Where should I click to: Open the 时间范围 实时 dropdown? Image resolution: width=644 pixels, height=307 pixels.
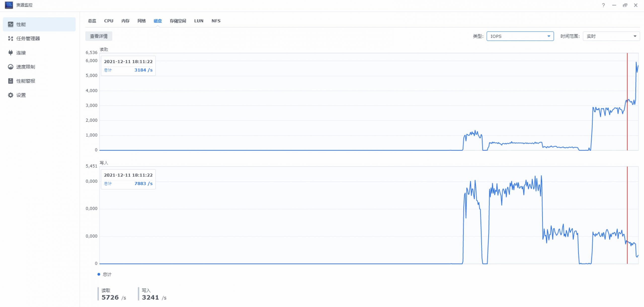[x=611, y=36]
